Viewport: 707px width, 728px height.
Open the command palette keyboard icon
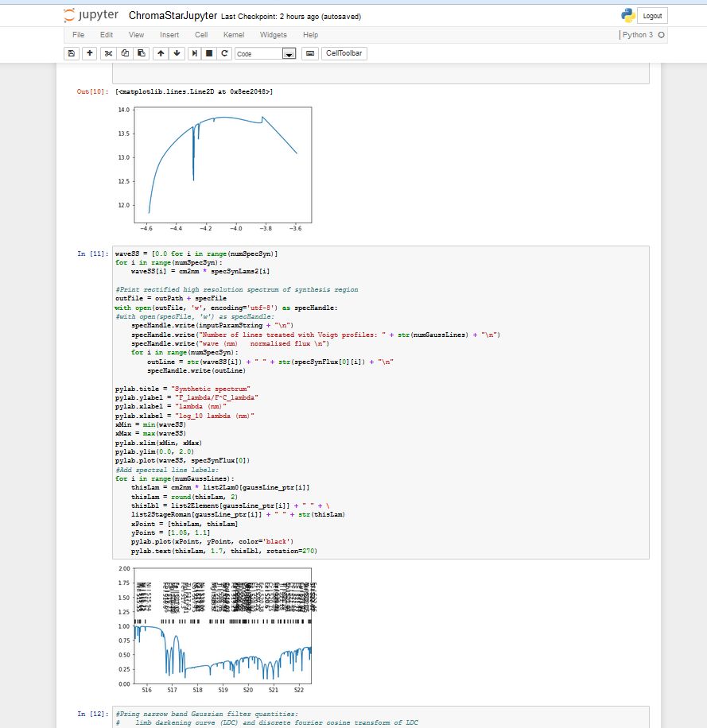point(309,53)
